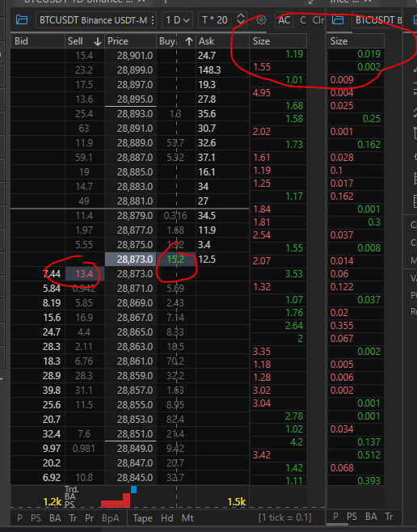Click the green 15.2 Buy cell
This screenshot has height=532, width=417.
175,260
